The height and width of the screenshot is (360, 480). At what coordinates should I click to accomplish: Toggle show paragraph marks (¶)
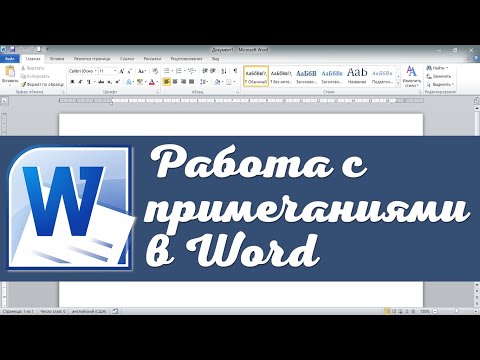[x=235, y=71]
